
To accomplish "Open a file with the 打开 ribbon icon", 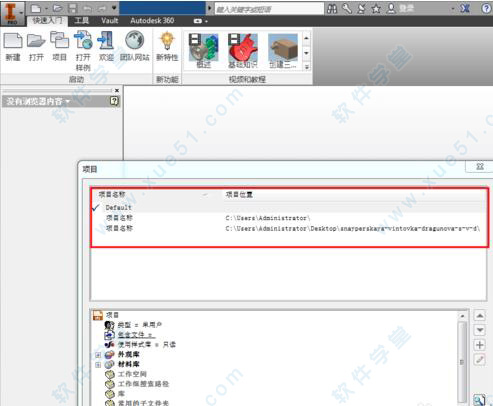I will 36,46.
